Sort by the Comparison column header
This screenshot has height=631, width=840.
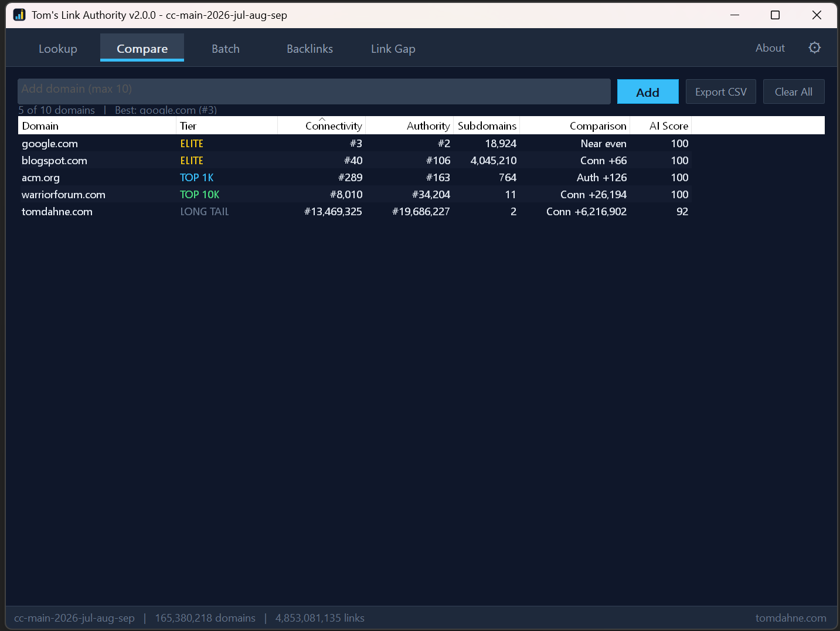pyautogui.click(x=574, y=126)
